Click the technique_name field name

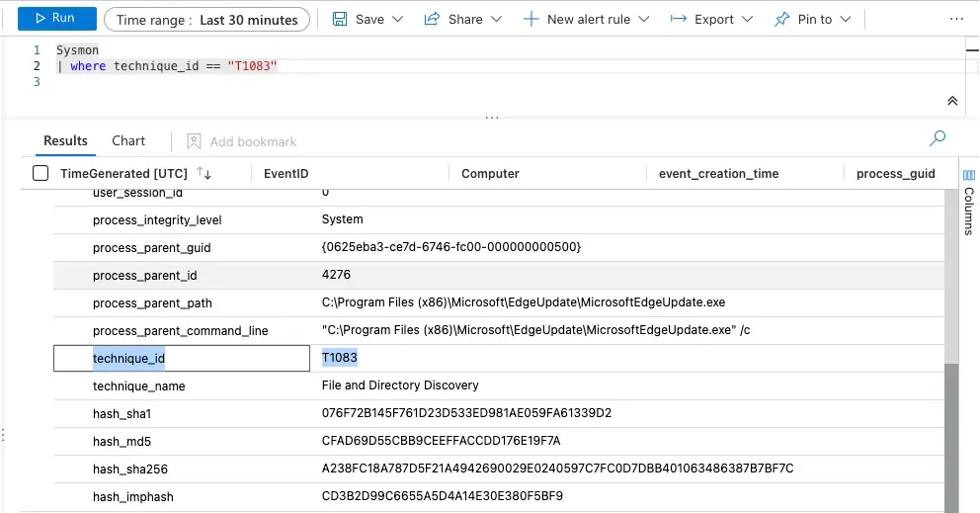[x=138, y=386]
